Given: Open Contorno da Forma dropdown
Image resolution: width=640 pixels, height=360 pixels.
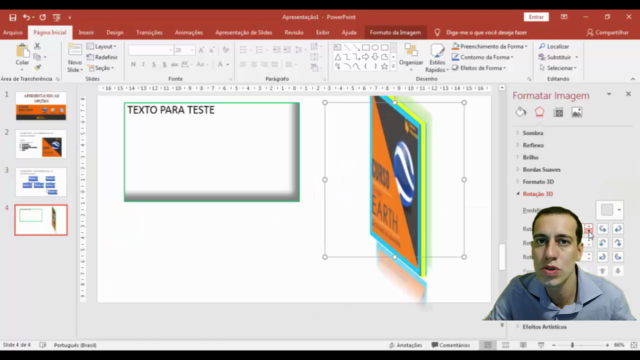Looking at the screenshot, I should coord(483,57).
